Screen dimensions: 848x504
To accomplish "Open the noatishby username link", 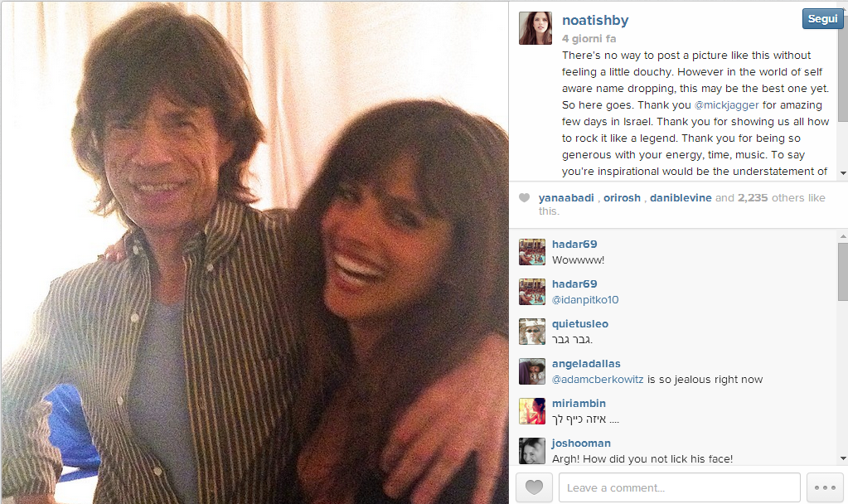I will pyautogui.click(x=595, y=20).
